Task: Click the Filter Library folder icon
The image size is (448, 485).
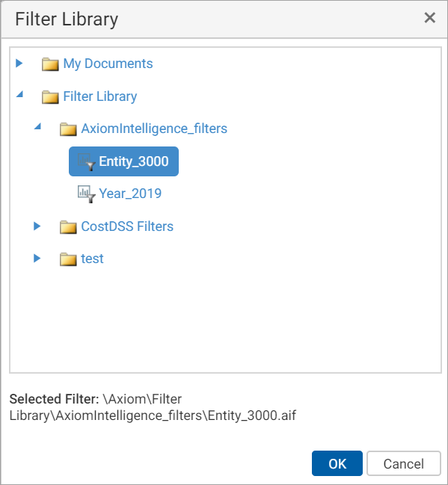Action: click(50, 96)
